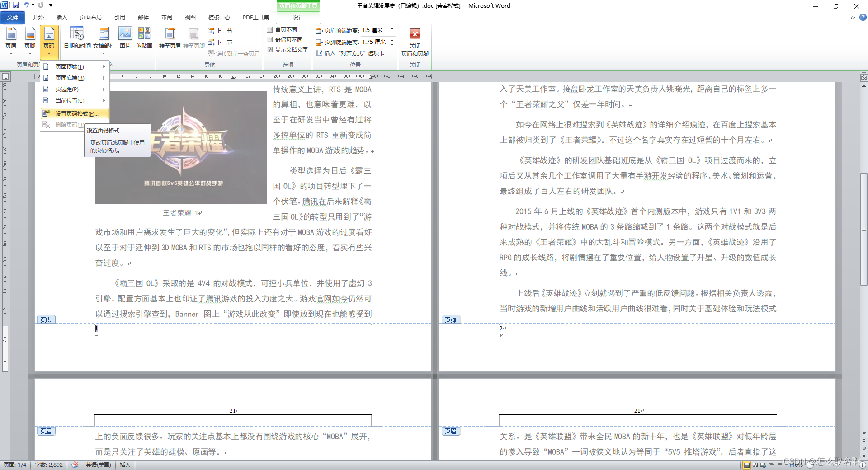Select 设置页码格式(F)... menu item
Screen dimensions: 868x470
pyautogui.click(x=75, y=114)
